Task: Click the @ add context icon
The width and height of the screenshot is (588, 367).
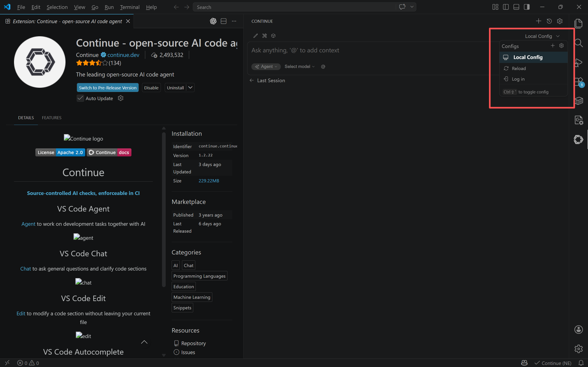Action: point(323,67)
